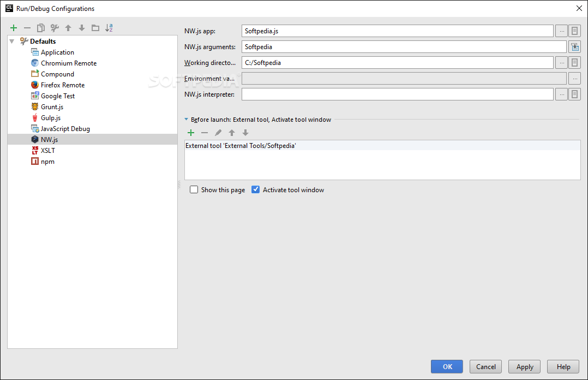
Task: Click into Working directory field
Action: click(x=398, y=63)
